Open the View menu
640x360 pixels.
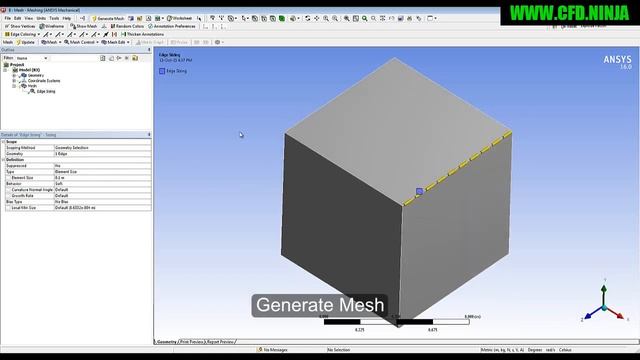coord(29,18)
